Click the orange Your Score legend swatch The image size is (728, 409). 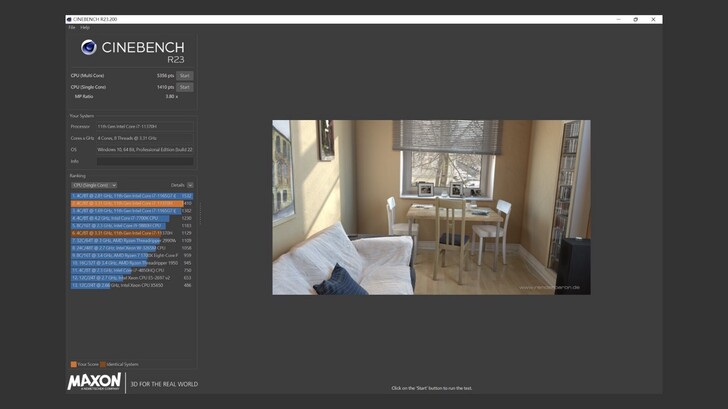click(x=73, y=364)
